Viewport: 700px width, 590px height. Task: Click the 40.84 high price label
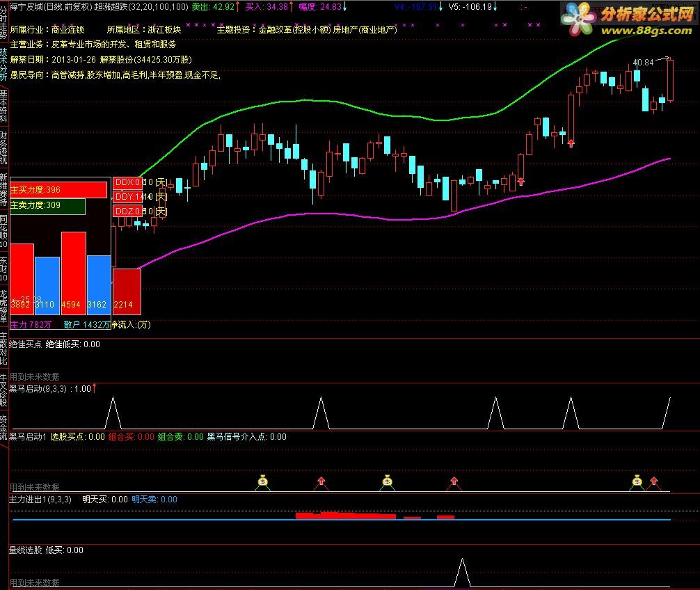[x=643, y=63]
